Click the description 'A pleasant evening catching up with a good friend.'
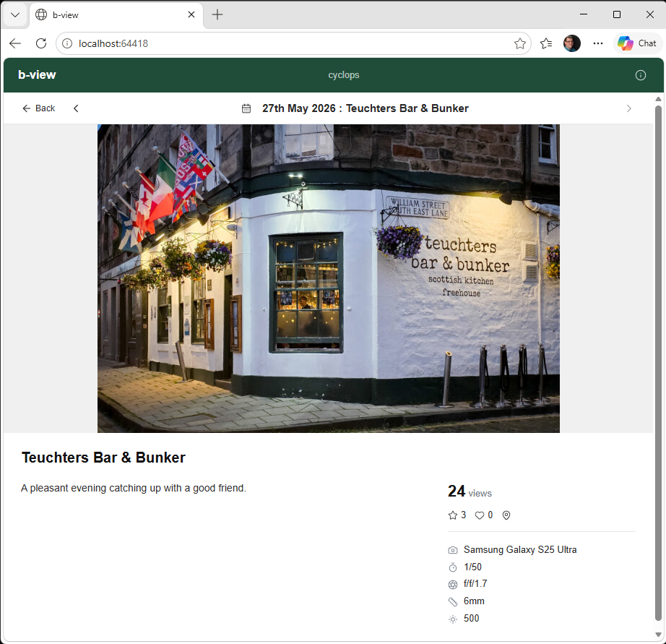This screenshot has width=666, height=644. (x=134, y=489)
